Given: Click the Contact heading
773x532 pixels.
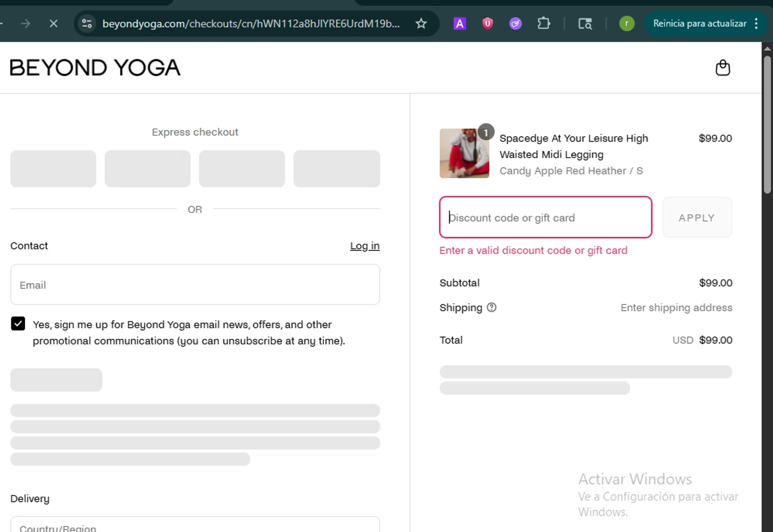Looking at the screenshot, I should pyautogui.click(x=29, y=246).
